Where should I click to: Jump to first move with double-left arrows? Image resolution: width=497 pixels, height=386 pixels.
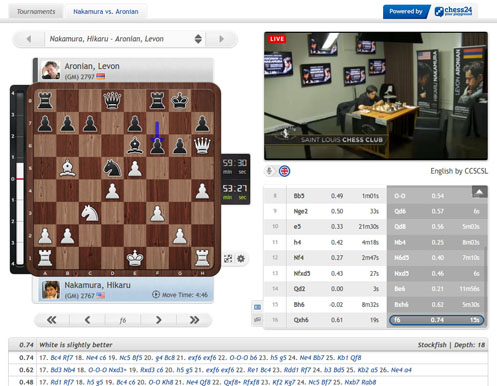(x=52, y=320)
